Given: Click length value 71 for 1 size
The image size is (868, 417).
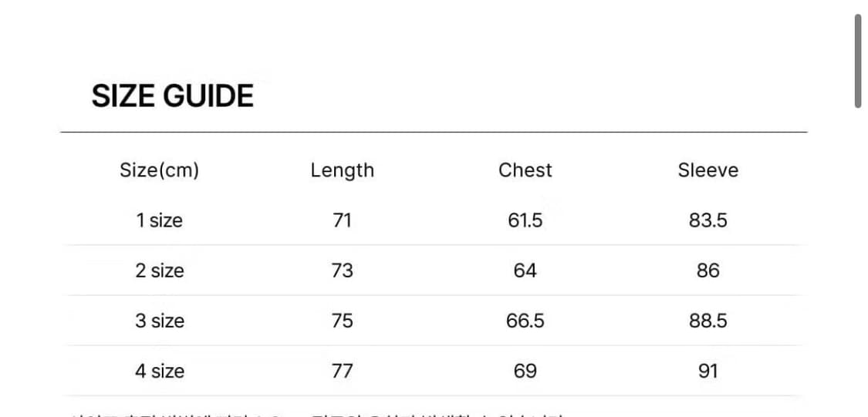Looking at the screenshot, I should click(x=342, y=220).
